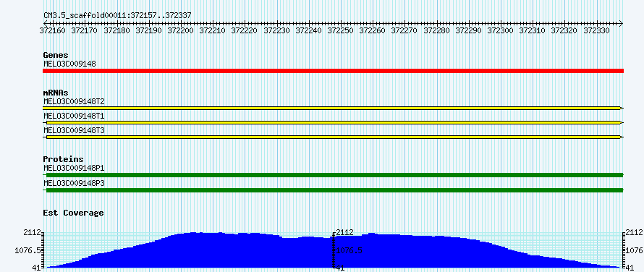Click the Est Coverage track heading
Image resolution: width=644 pixels, height=272 pixels.
click(74, 213)
